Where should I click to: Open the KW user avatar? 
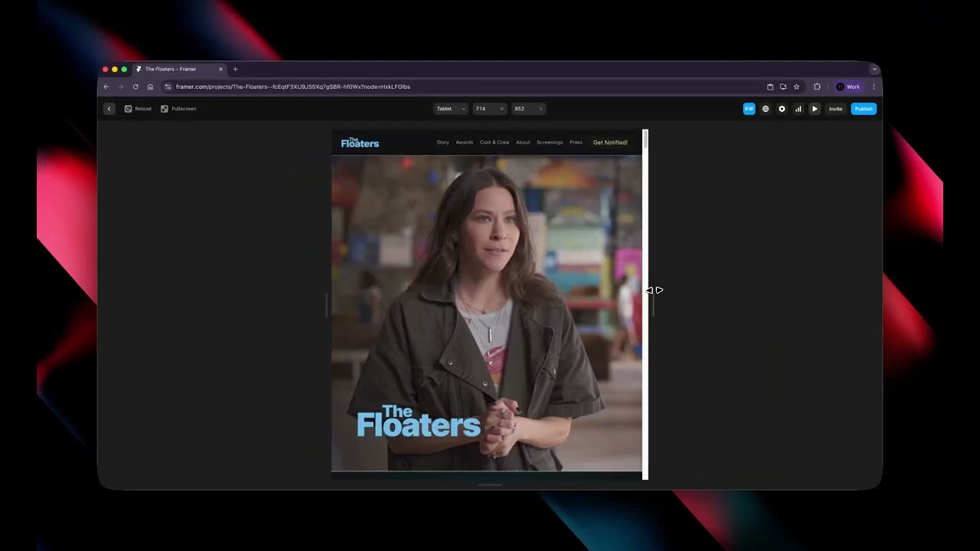749,109
